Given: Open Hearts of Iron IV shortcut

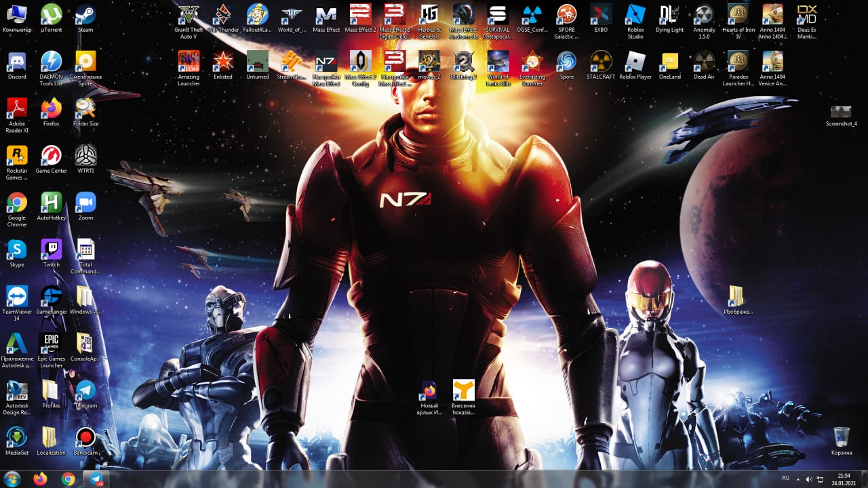Looking at the screenshot, I should (738, 21).
